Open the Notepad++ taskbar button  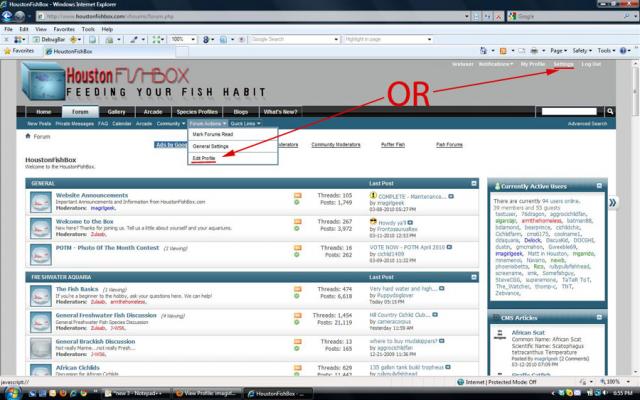tap(136, 393)
